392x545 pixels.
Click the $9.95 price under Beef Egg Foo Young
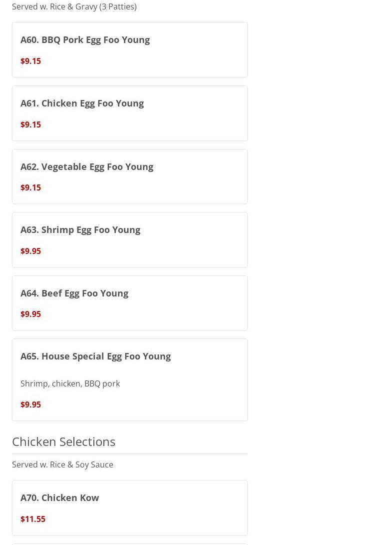pos(30,314)
